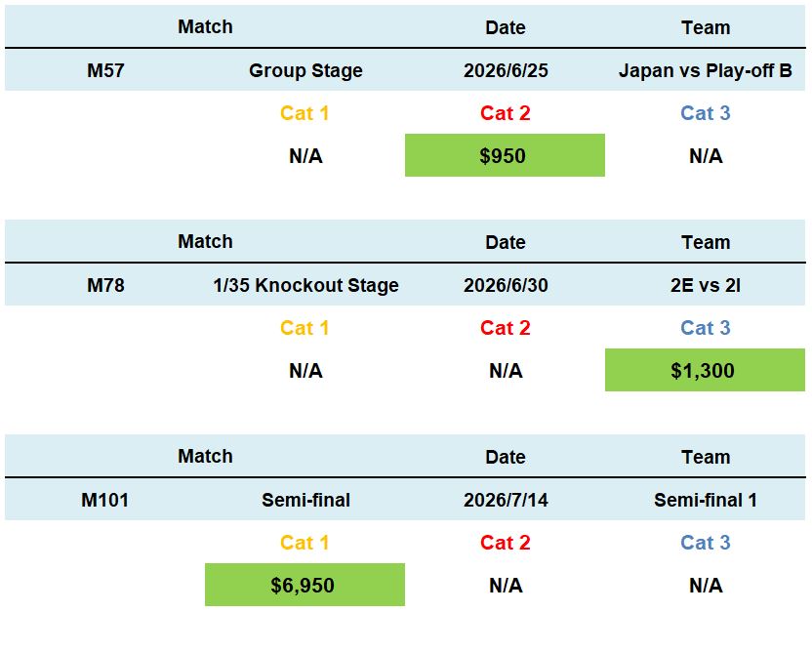
Task: Click the M78 match number
Action: click(x=105, y=285)
